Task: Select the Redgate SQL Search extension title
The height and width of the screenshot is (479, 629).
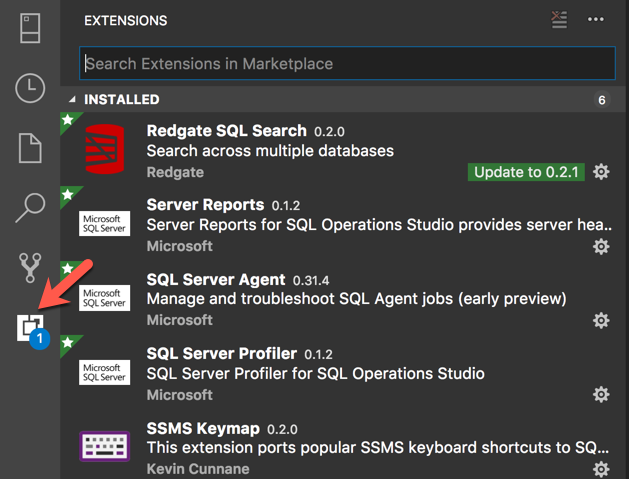Action: [227, 131]
